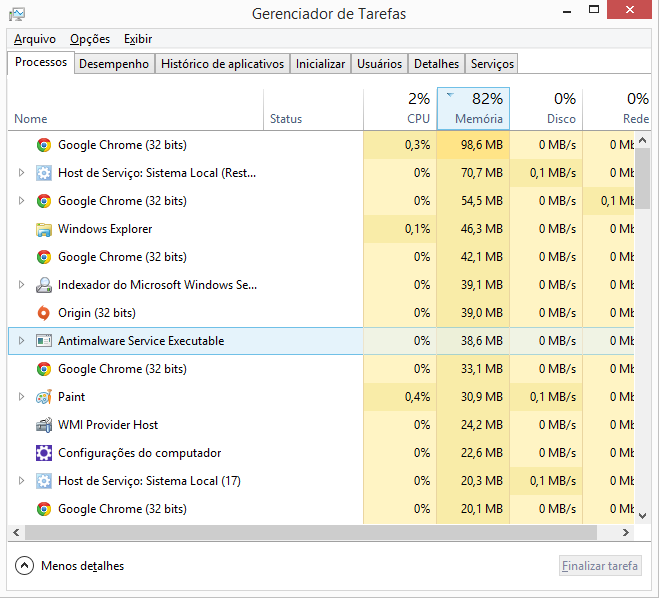Select the Windows Explorer process row

coord(321,229)
